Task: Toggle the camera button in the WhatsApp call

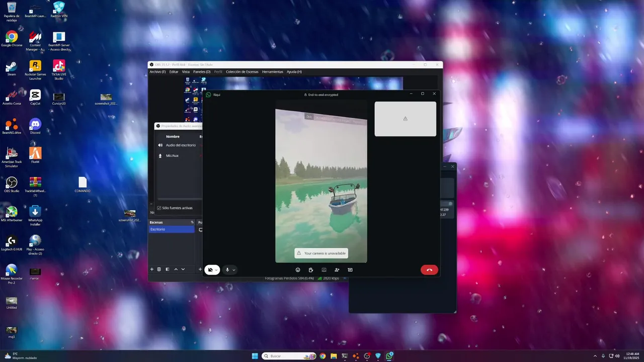Action: tap(210, 270)
